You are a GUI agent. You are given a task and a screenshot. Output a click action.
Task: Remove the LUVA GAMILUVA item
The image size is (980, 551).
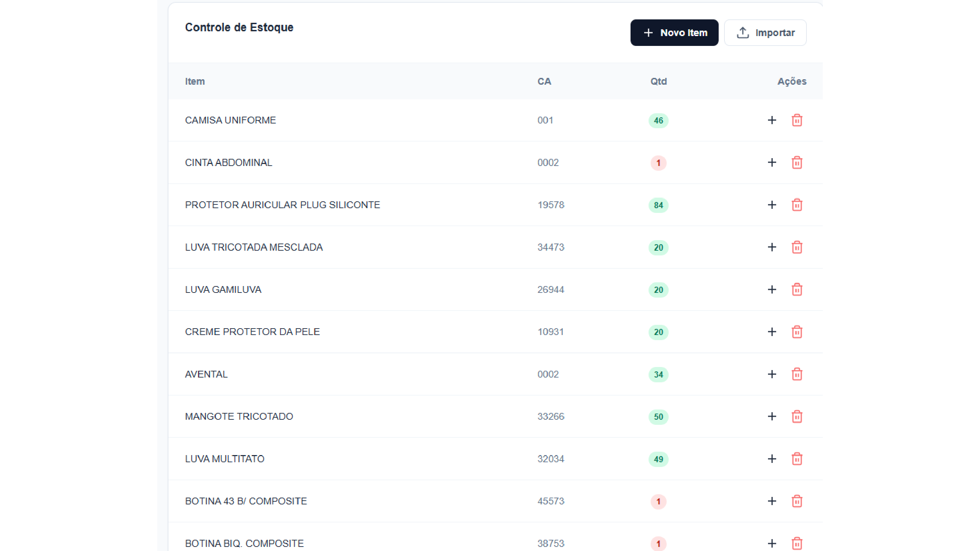(x=797, y=289)
